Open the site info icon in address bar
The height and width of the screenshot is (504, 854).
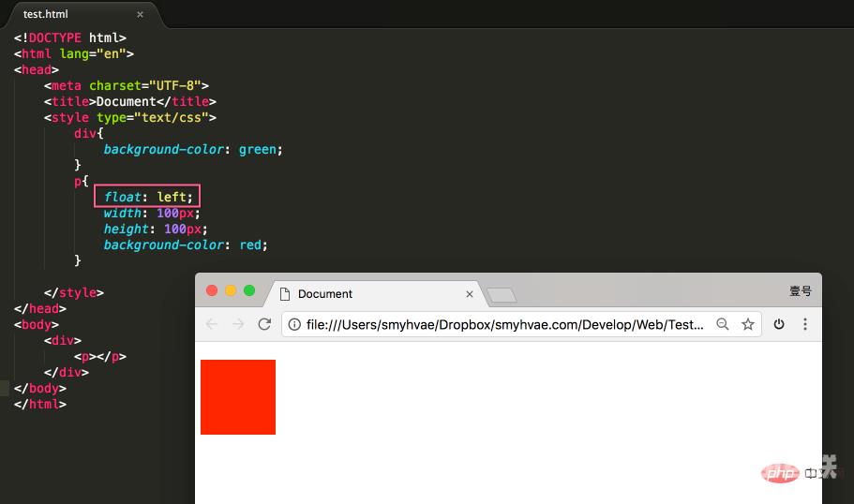tap(294, 324)
